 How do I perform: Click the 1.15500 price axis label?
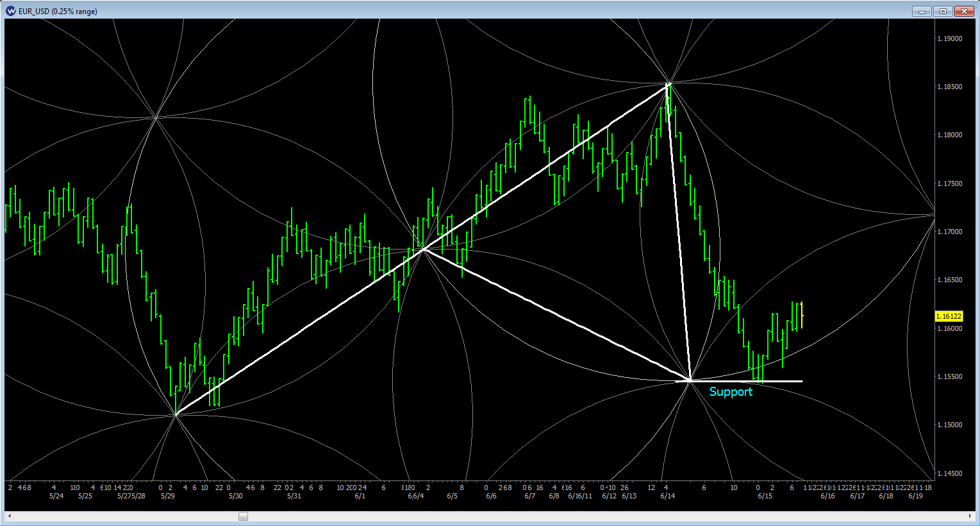coord(949,377)
